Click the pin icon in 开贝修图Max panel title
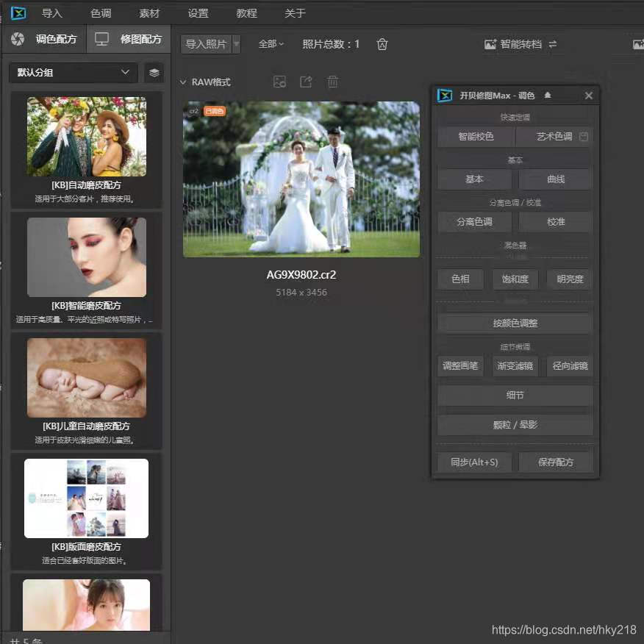Viewport: 644px width, 644px height. coord(548,96)
